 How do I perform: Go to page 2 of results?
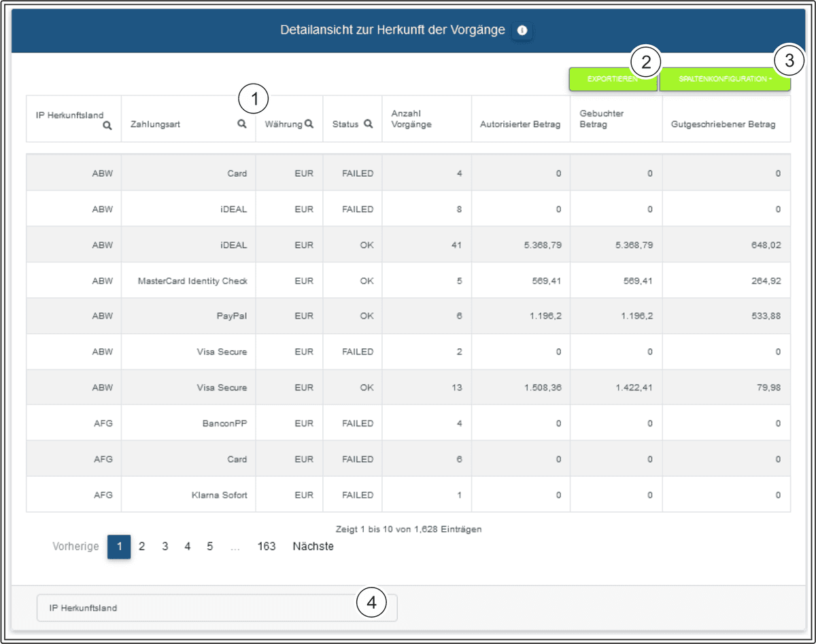pos(142,546)
